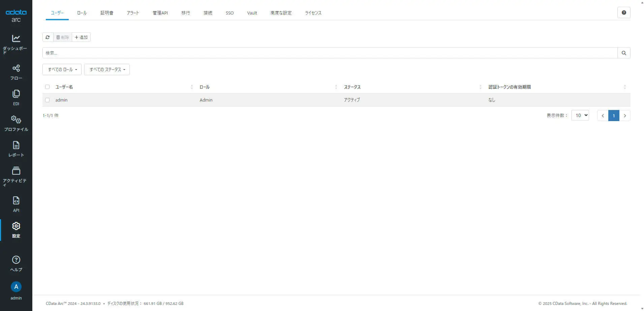
Task: Sort by ユーザー名 column sort arrows
Action: coord(192,87)
